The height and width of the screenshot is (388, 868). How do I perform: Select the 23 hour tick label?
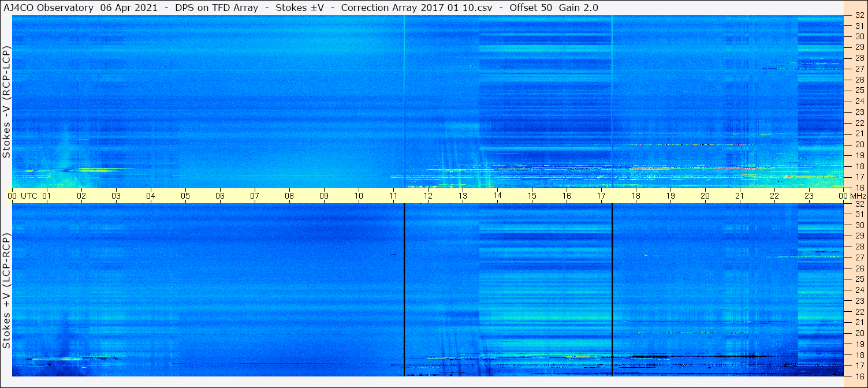coord(809,196)
